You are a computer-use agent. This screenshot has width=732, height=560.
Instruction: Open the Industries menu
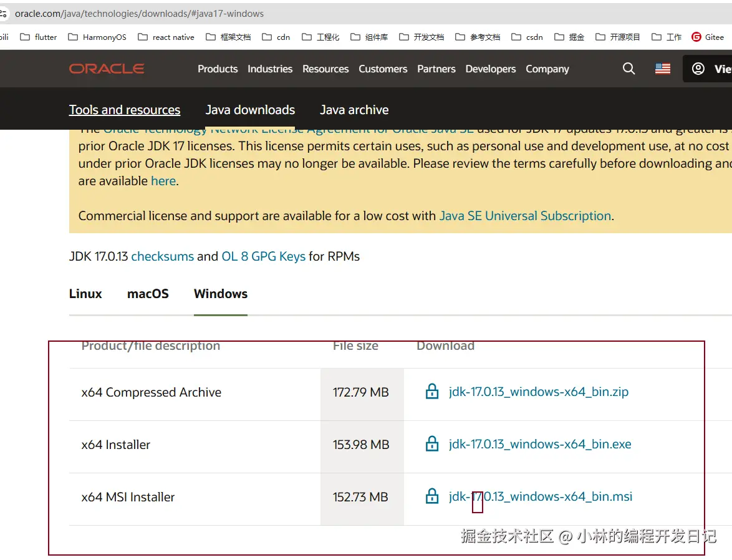pos(270,69)
